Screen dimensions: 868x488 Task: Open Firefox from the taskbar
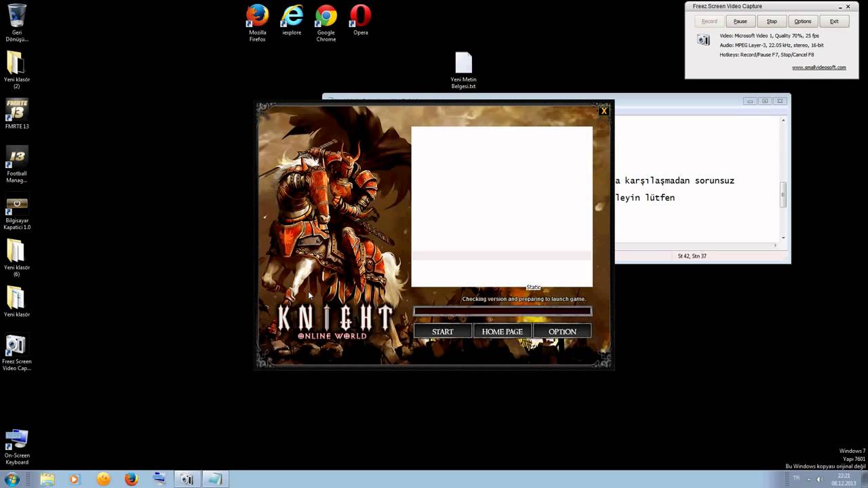[x=131, y=479]
